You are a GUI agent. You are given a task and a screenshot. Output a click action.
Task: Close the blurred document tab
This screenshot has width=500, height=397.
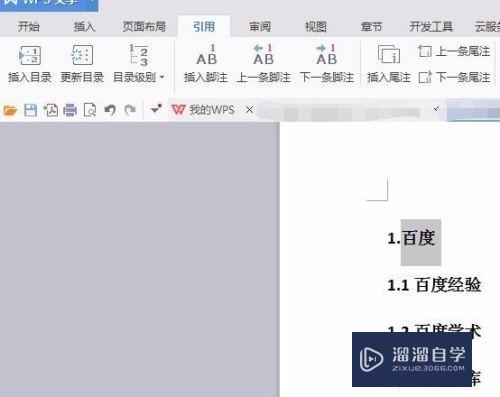pos(436,109)
